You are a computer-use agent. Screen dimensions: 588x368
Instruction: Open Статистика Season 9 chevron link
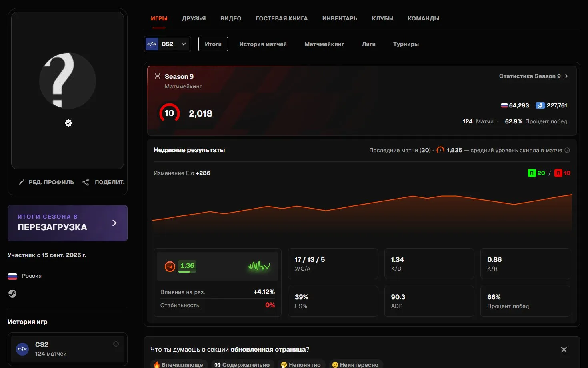tap(533, 76)
